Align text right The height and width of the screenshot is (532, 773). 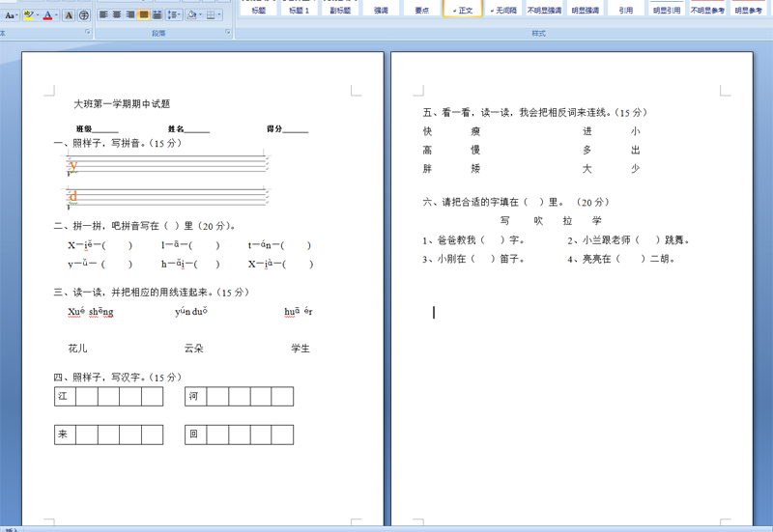pyautogui.click(x=130, y=14)
